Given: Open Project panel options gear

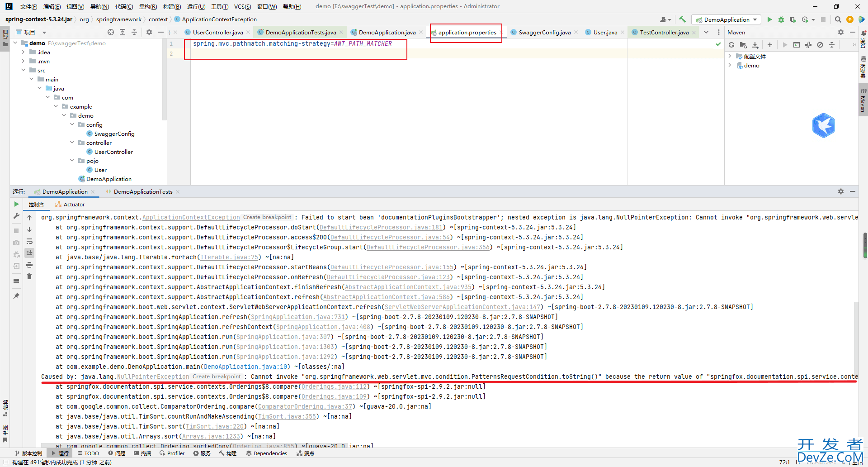Looking at the screenshot, I should [149, 32].
